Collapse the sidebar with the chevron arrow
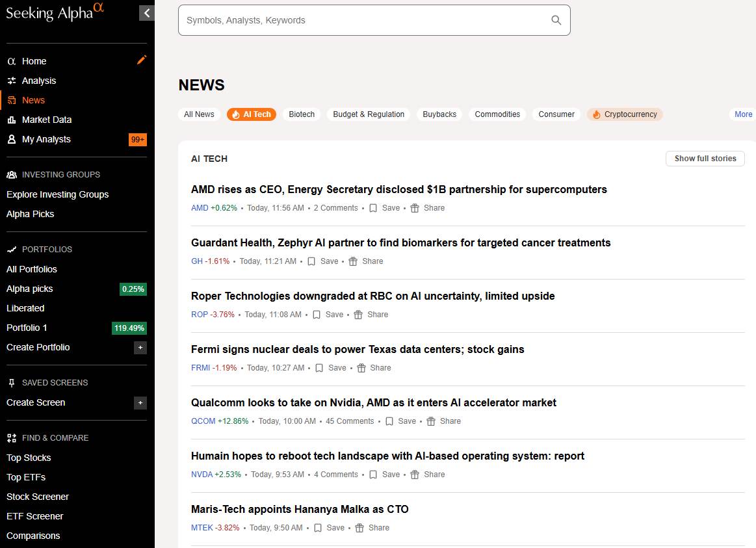Viewport: 756px width, 548px height. point(147,13)
